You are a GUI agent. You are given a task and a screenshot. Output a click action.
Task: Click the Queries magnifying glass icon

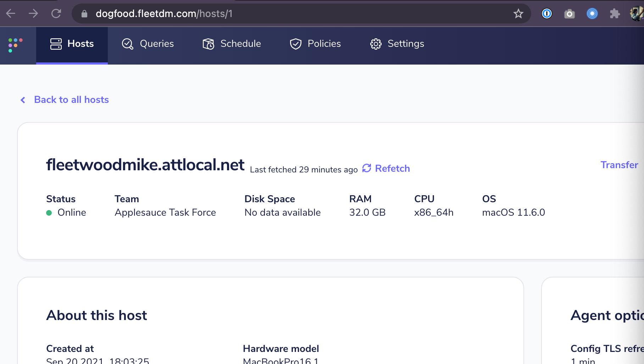tap(127, 44)
